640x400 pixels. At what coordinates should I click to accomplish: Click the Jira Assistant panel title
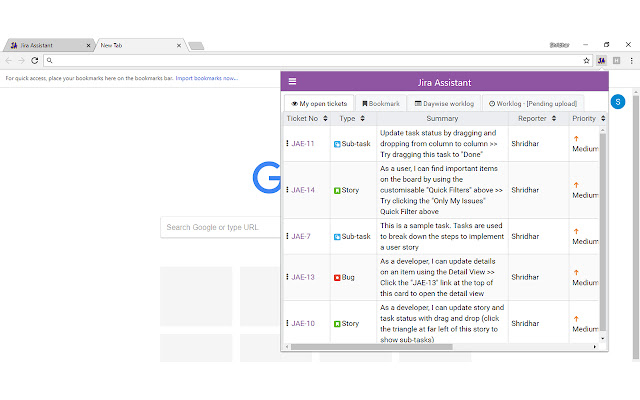pyautogui.click(x=444, y=82)
